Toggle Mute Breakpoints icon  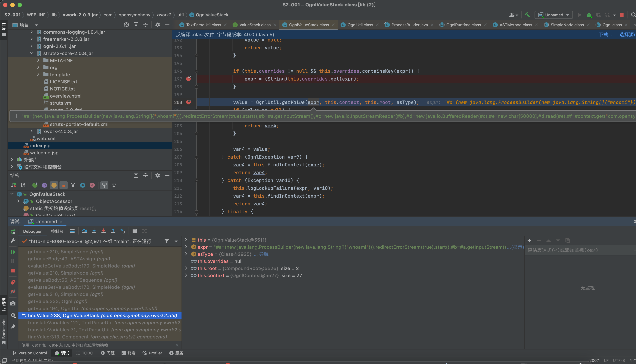(13, 292)
